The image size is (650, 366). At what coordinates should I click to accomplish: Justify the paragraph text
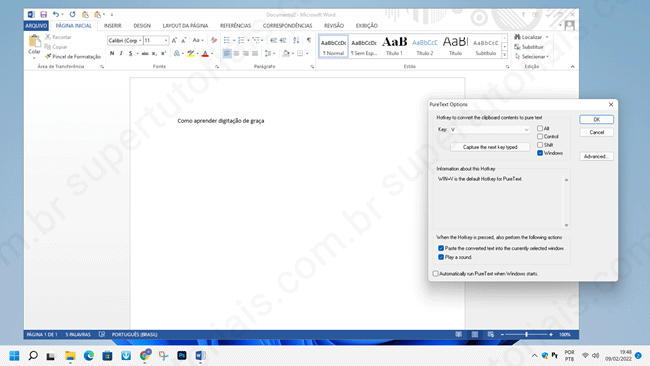pyautogui.click(x=255, y=53)
